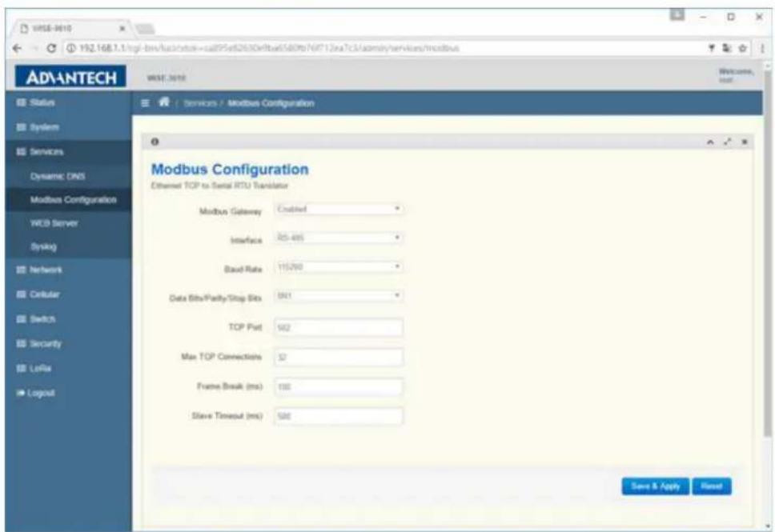Screen dimensions: 775x532
Task: Open the Baud Rate dropdown
Action: tap(339, 266)
